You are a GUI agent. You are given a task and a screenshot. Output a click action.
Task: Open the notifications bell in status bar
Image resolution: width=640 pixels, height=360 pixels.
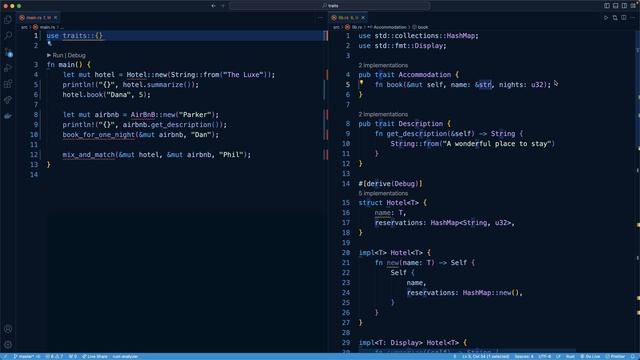[x=633, y=356]
